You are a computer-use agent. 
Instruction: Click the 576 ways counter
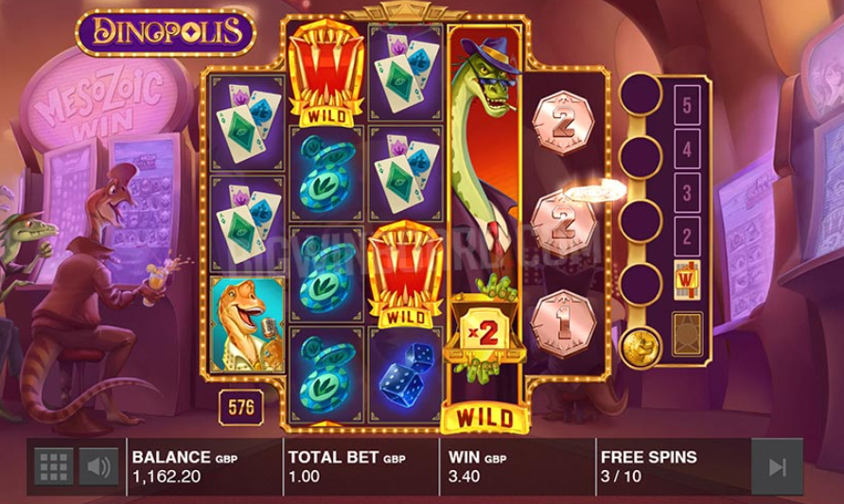[241, 408]
